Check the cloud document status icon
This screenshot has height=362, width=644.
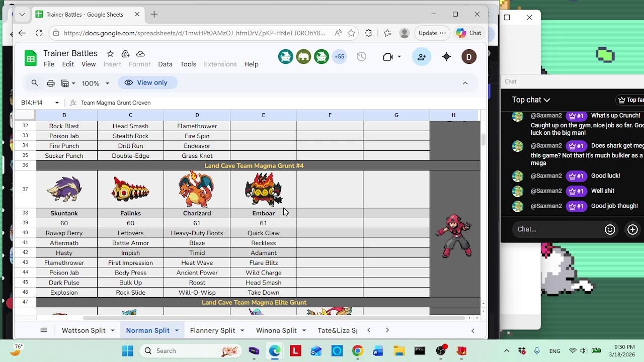click(x=140, y=53)
